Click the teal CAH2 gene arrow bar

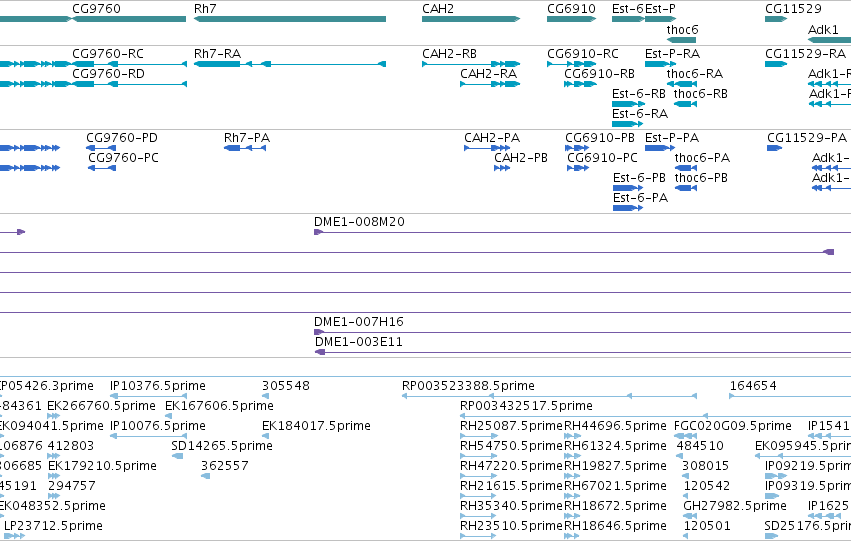[471, 19]
